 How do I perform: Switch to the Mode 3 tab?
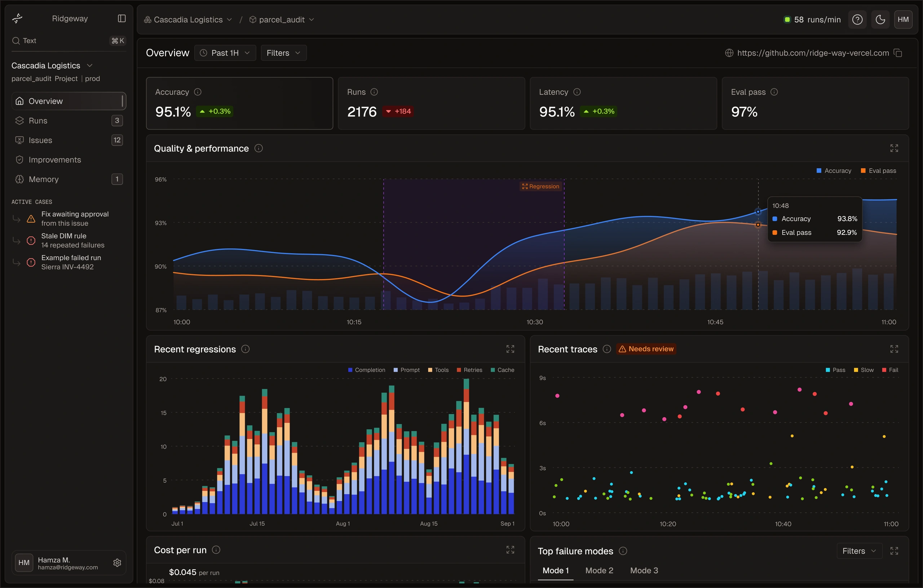644,570
